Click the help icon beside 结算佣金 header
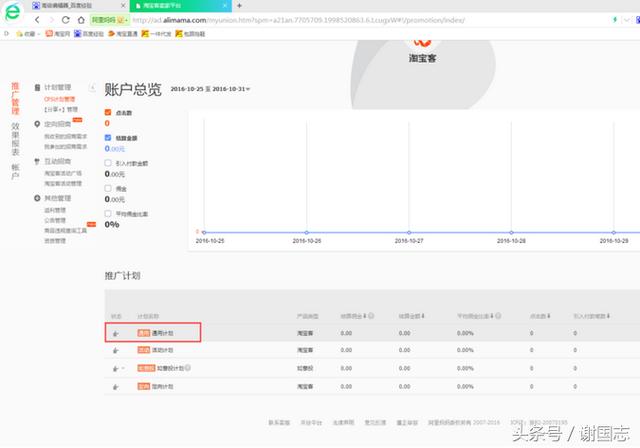 tap(371, 316)
